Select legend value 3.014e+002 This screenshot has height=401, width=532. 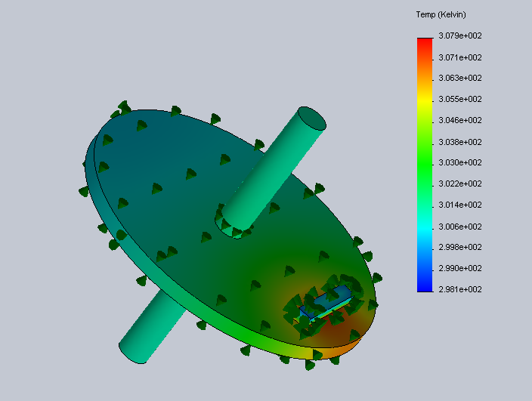tap(460, 205)
